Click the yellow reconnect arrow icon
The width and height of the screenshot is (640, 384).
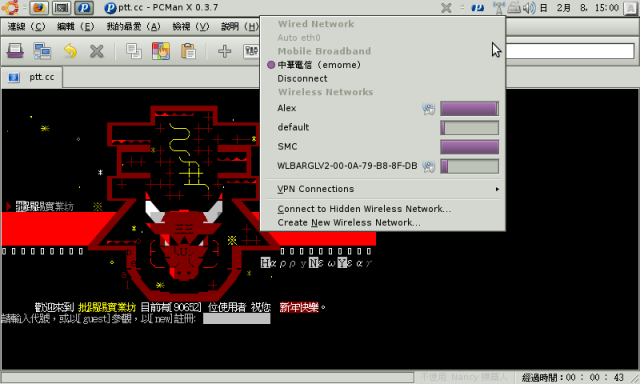pyautogui.click(x=70, y=51)
